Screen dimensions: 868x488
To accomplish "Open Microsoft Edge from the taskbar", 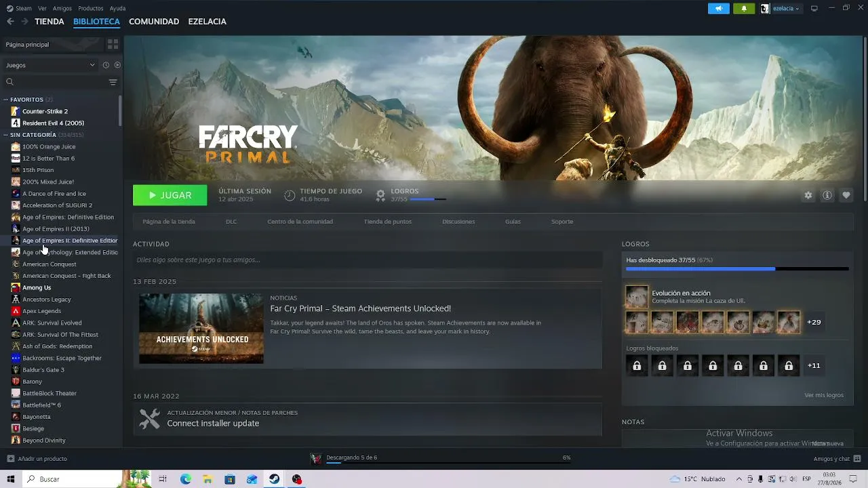I will click(186, 479).
